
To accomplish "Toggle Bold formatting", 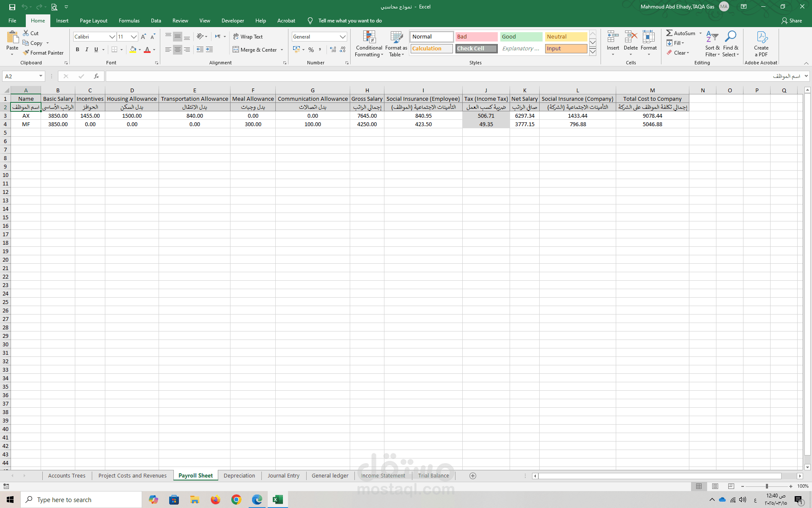I will point(77,50).
